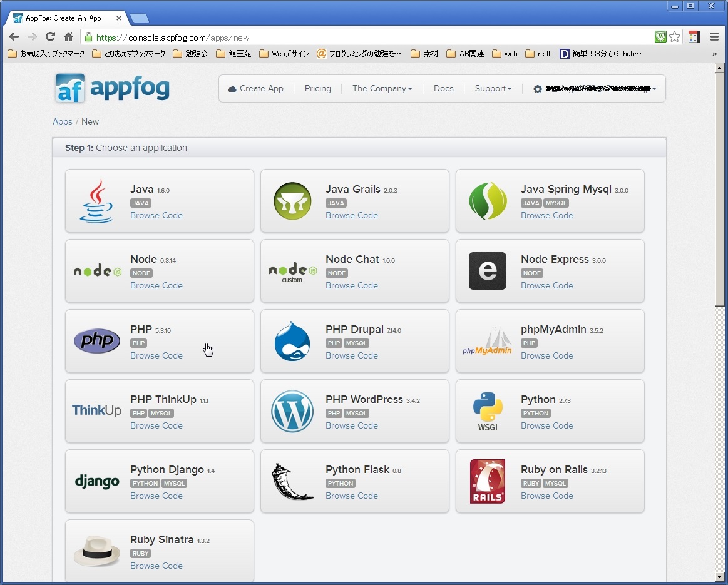Click the ThinkUp logo
This screenshot has height=585, width=728.
tap(97, 410)
